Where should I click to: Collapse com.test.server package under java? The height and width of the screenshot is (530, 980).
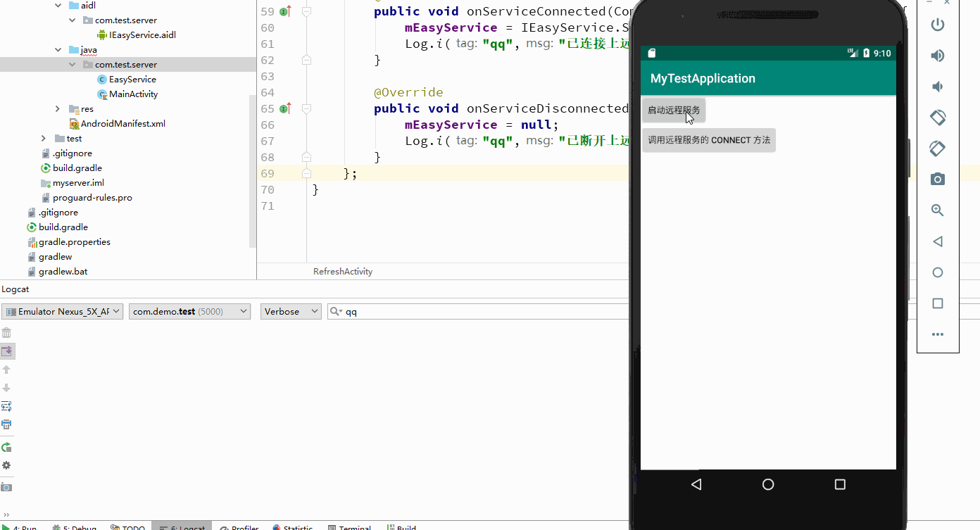click(x=72, y=64)
